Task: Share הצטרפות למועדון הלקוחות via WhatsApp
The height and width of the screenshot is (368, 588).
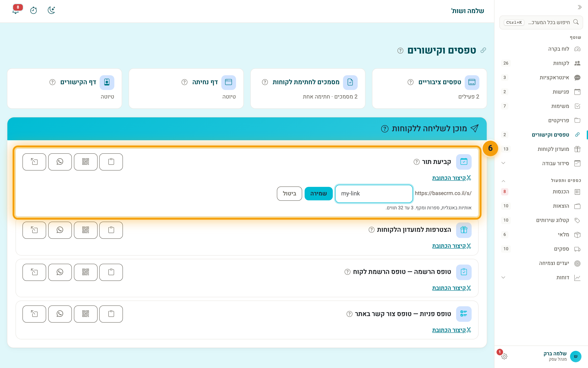Action: (x=60, y=230)
